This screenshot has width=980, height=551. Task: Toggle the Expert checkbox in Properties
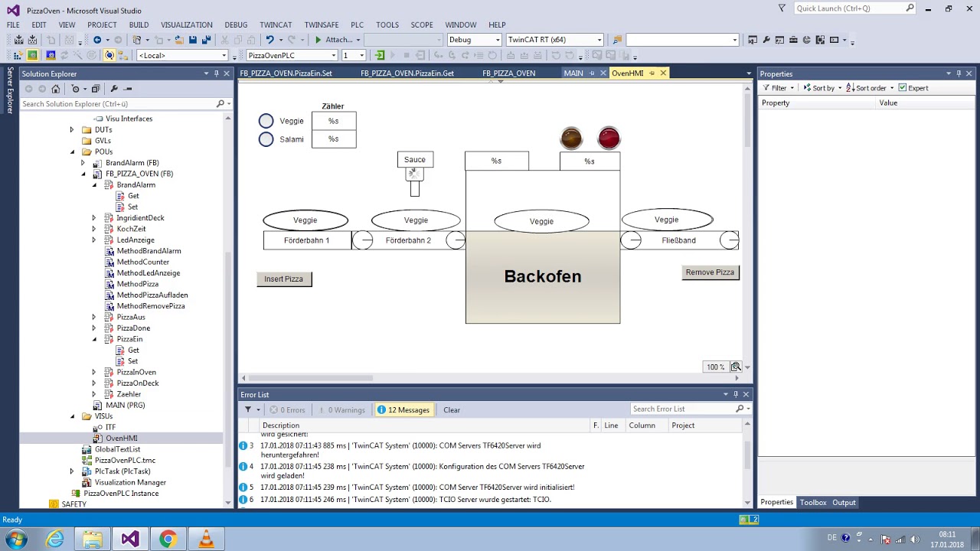(x=902, y=88)
